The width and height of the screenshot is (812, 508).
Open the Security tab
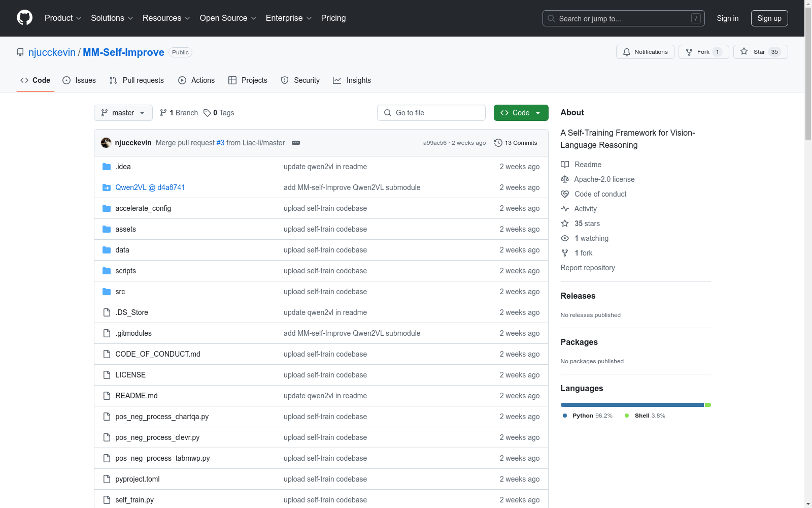point(300,80)
